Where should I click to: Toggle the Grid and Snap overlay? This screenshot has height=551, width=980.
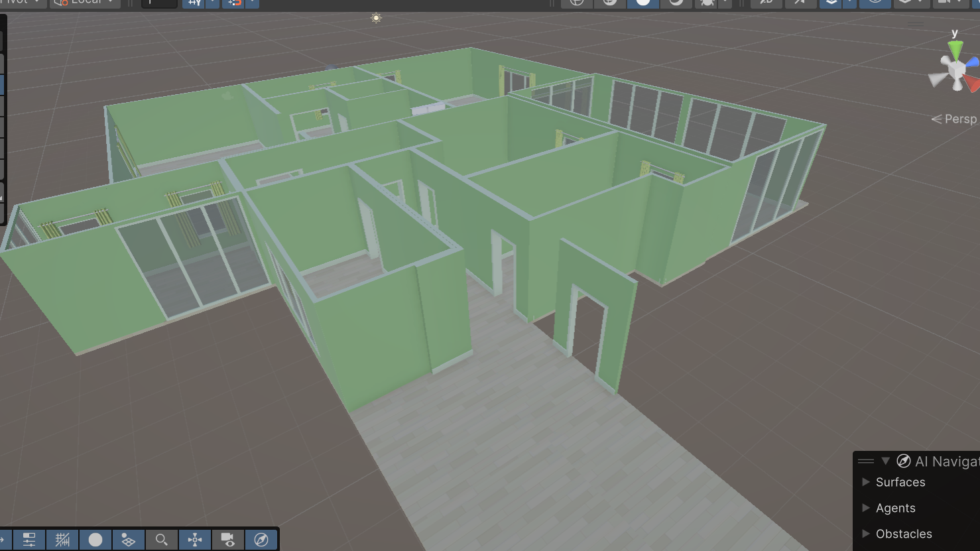point(62,540)
